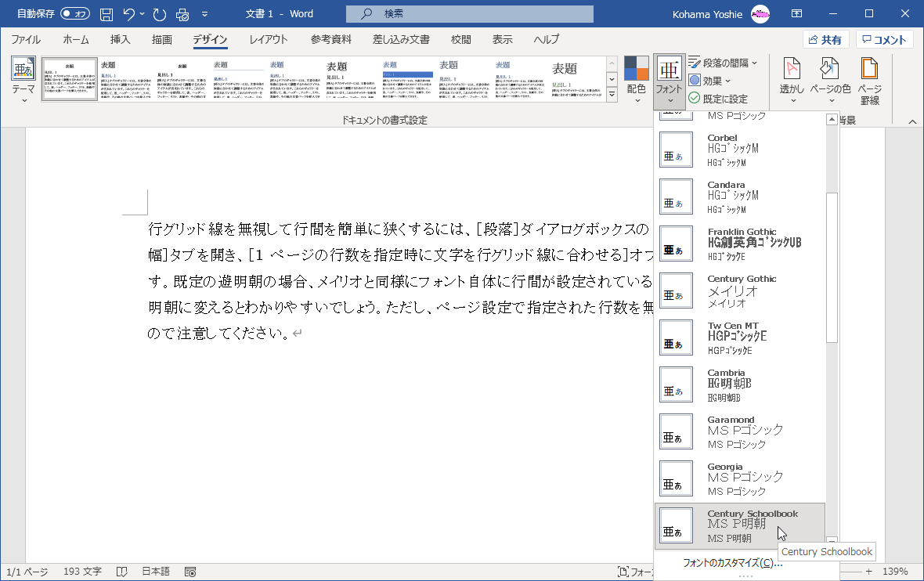
Task: Select the blue-banded heading style thumbnail
Action: (x=408, y=80)
